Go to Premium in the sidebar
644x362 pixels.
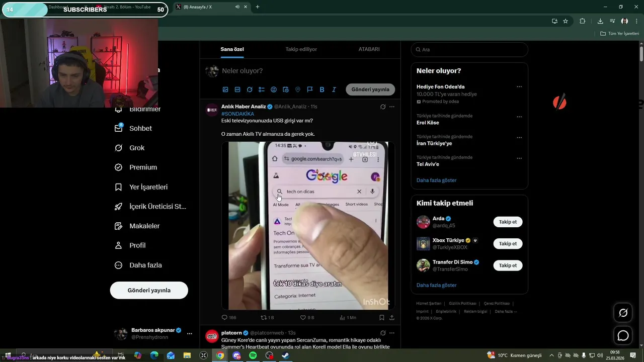(136, 167)
